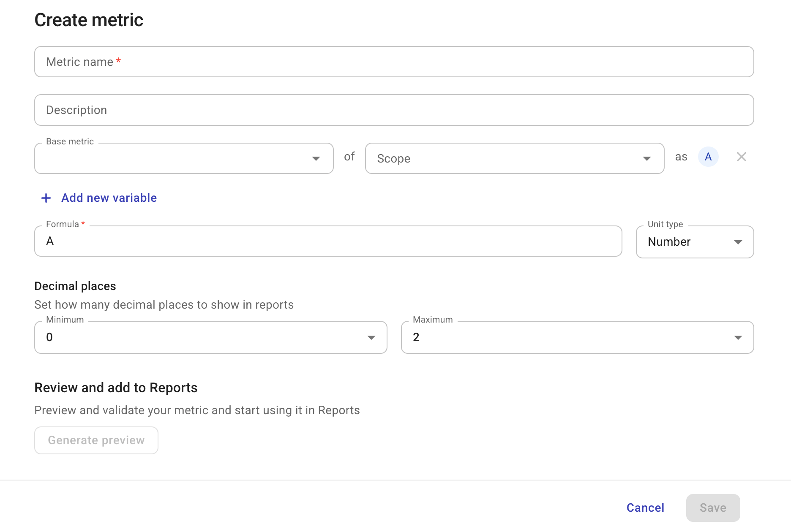Screen dimensions: 791x532
Task: Open the Maximum decimal places dropdown
Action: 577,337
